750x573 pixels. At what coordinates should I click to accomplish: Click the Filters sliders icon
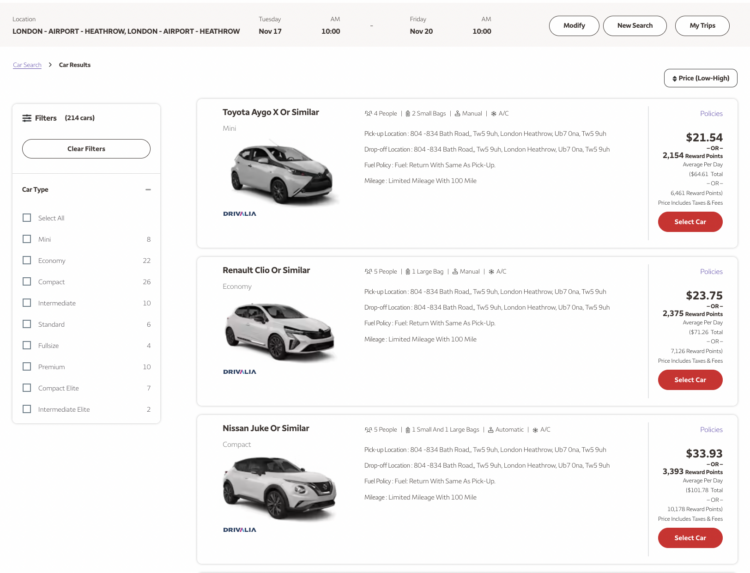pos(27,118)
